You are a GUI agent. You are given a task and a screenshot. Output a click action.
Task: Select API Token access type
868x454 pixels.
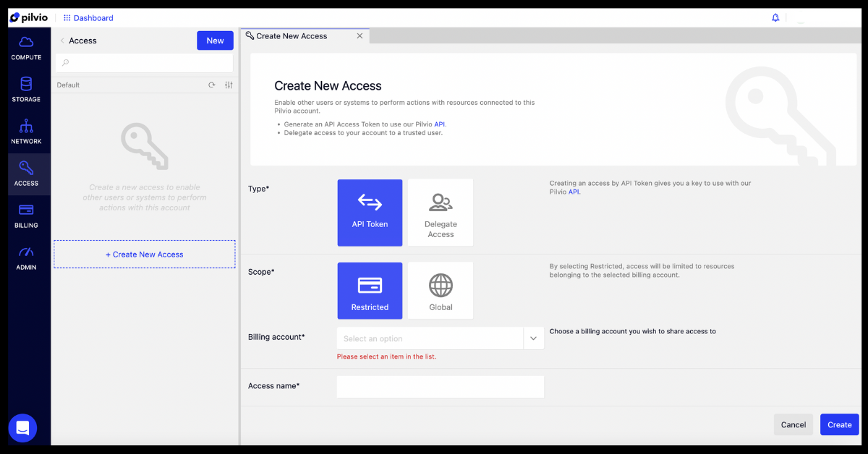[370, 213]
